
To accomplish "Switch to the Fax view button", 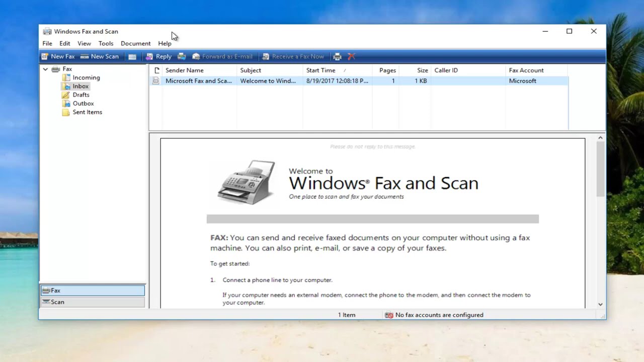I will tap(93, 290).
